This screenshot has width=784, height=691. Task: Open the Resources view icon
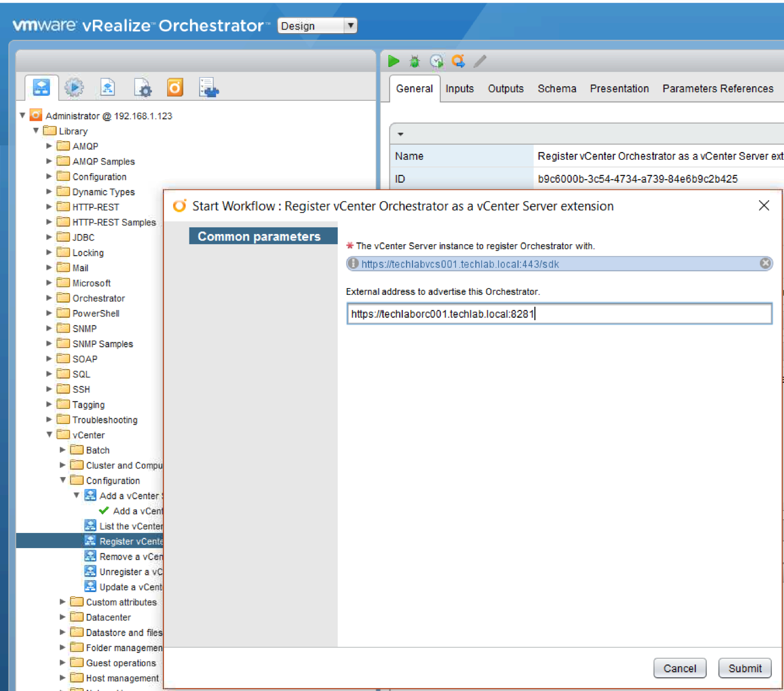[107, 87]
